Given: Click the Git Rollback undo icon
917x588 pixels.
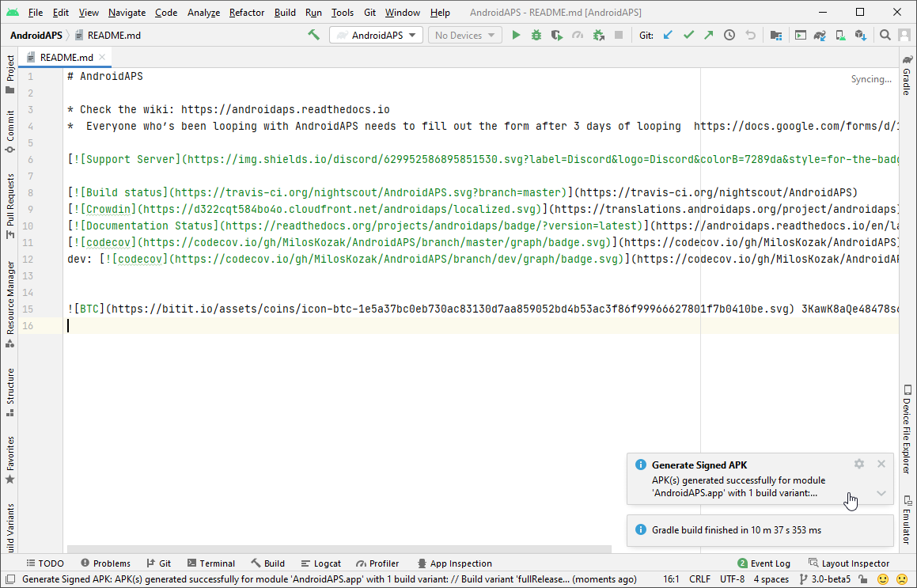Looking at the screenshot, I should (750, 35).
